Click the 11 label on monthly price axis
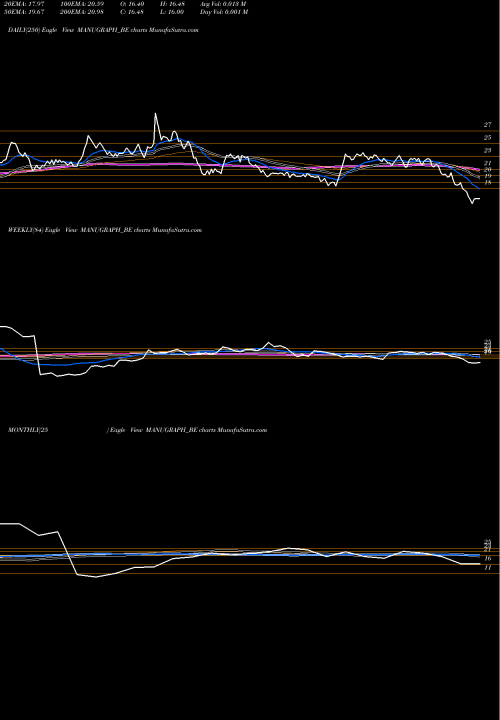The height and width of the screenshot is (720, 500). (x=488, y=568)
